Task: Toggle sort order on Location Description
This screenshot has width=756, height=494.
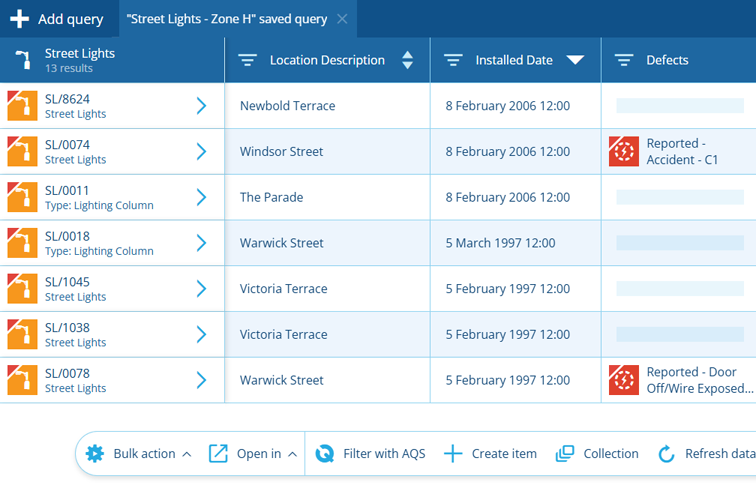Action: 407,60
